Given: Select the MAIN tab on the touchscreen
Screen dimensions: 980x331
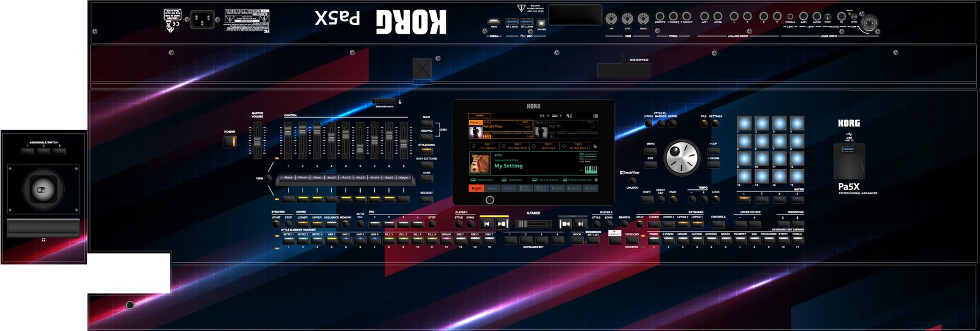Looking at the screenshot, I should (x=477, y=189).
